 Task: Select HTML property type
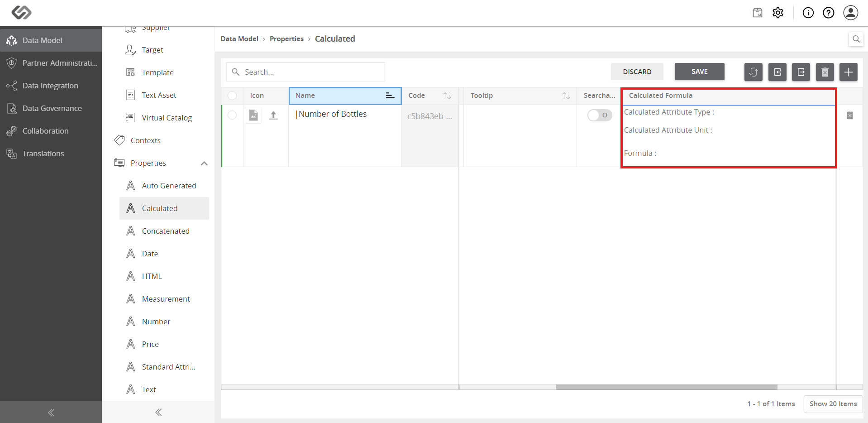tap(164, 276)
